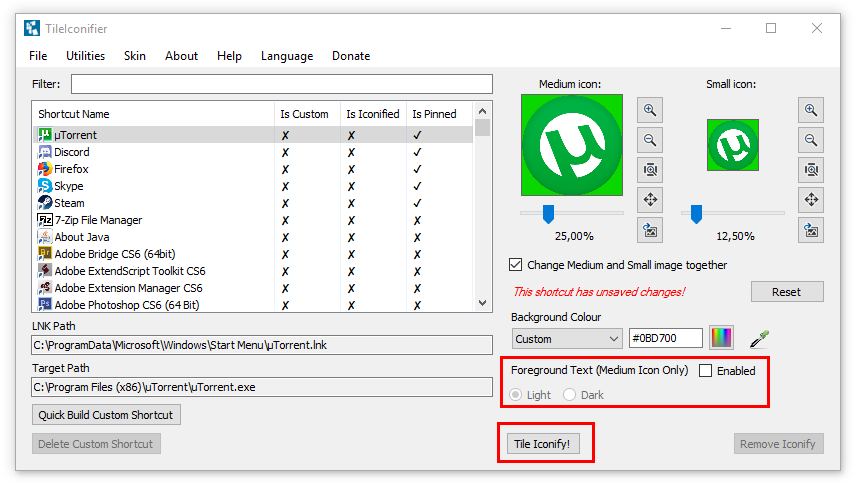The width and height of the screenshot is (857, 486).
Task: Click small icon fit-to-frame button
Action: (x=811, y=170)
